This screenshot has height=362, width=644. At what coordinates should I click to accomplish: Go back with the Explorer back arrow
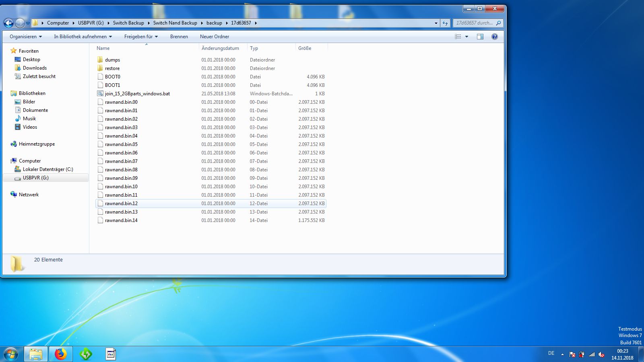click(8, 23)
